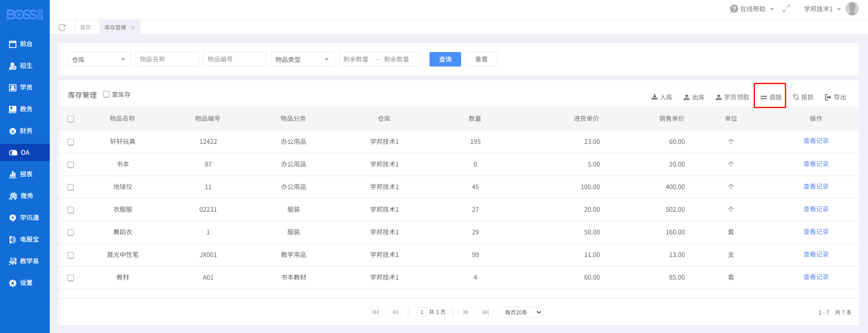Open the 每页20条 page size dropdown
This screenshot has width=868, height=333.
pos(521,312)
